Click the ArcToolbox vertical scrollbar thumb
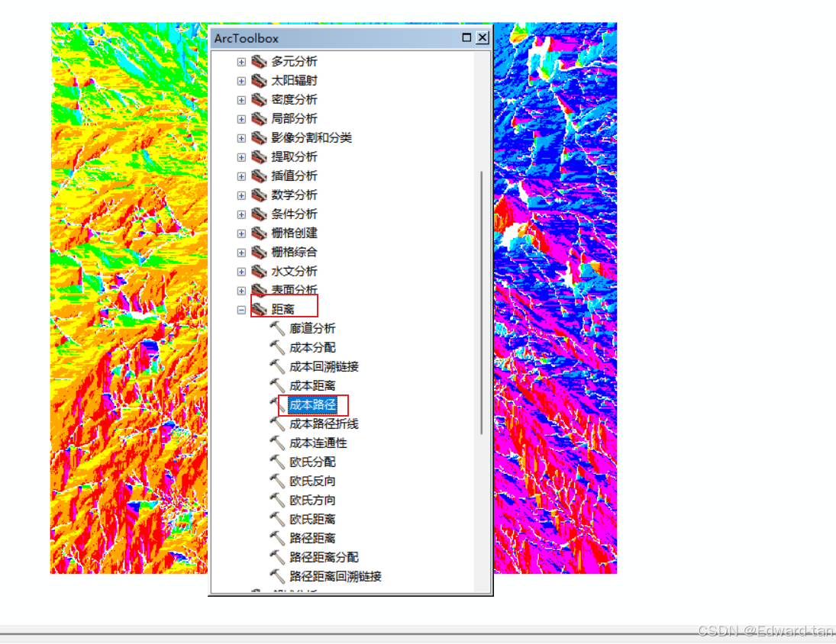 (482, 303)
